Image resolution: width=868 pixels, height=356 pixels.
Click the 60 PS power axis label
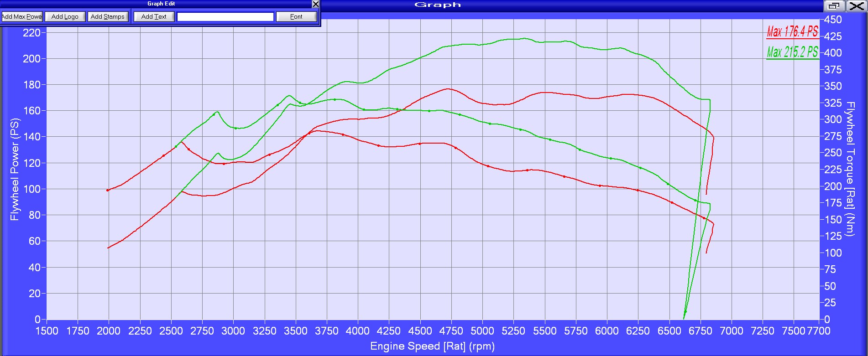[35, 241]
